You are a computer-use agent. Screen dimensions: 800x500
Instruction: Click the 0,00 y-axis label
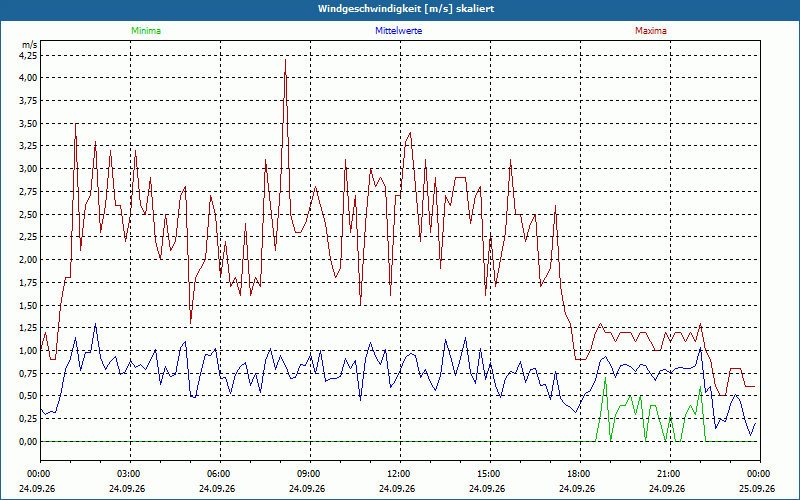tap(29, 441)
